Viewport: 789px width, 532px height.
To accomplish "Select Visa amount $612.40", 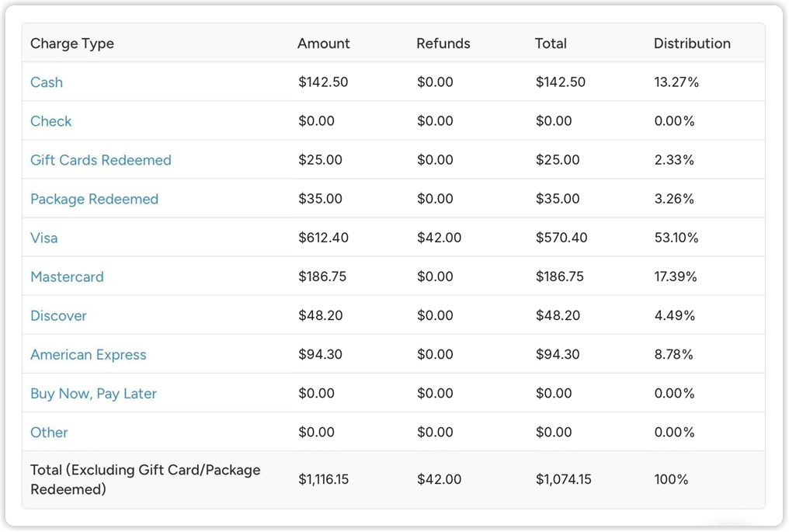I will point(323,238).
